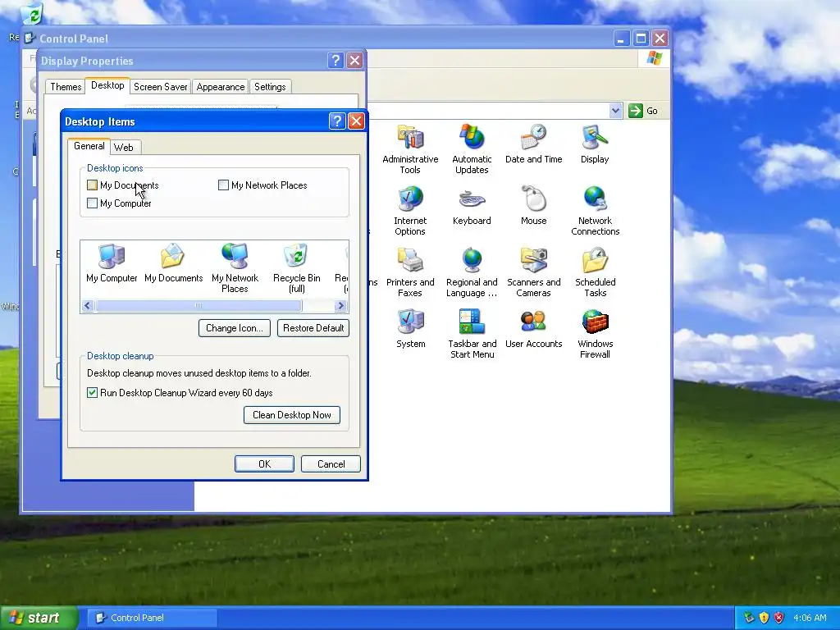Switch to the Web tab
The height and width of the screenshot is (630, 840).
124,148
